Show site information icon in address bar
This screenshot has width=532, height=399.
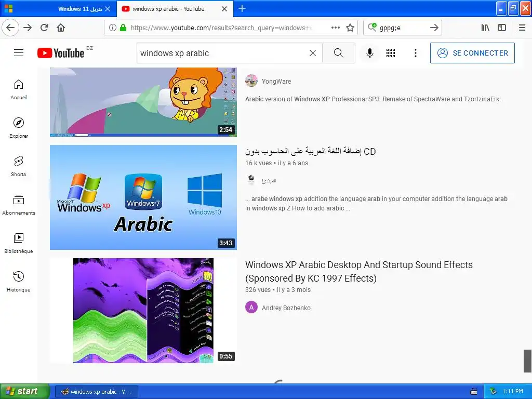113,28
